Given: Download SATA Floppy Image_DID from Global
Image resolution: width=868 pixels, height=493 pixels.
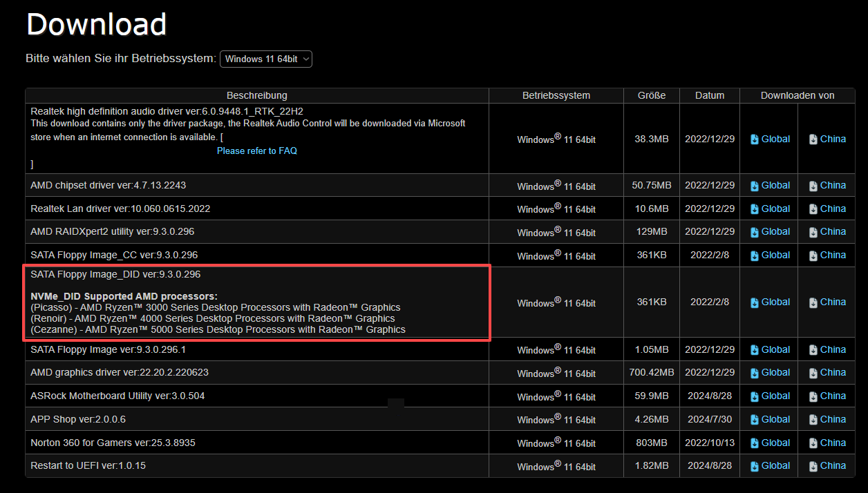Looking at the screenshot, I should [770, 302].
